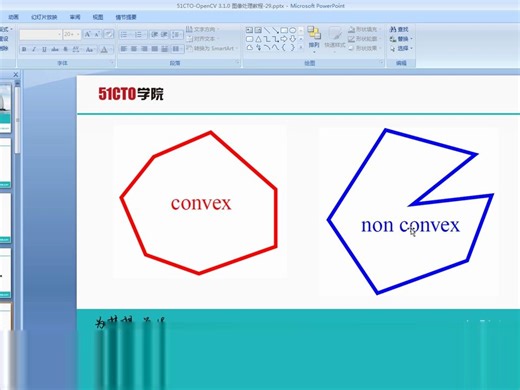The width and height of the screenshot is (520, 390).
Task: Open the font size dropdown
Action: pos(78,34)
